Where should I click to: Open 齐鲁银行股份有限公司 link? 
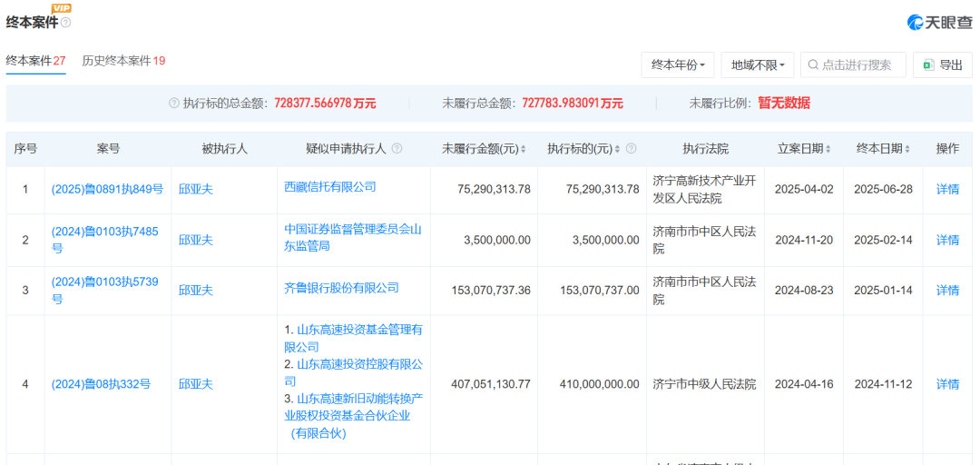pos(341,288)
